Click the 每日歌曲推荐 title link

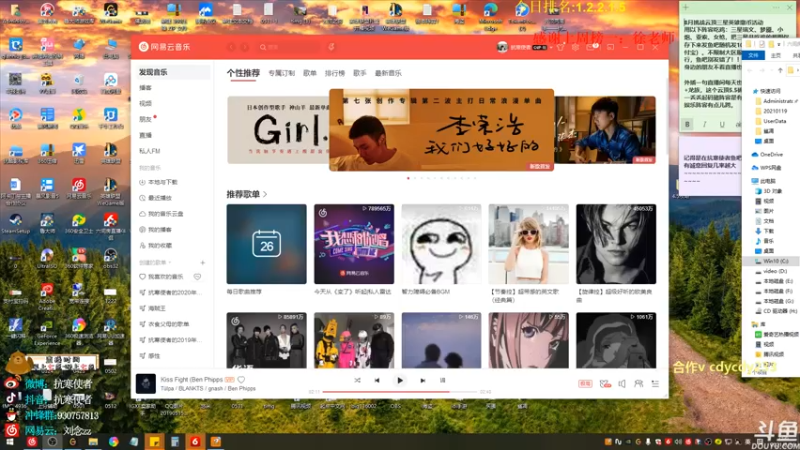[x=244, y=292]
